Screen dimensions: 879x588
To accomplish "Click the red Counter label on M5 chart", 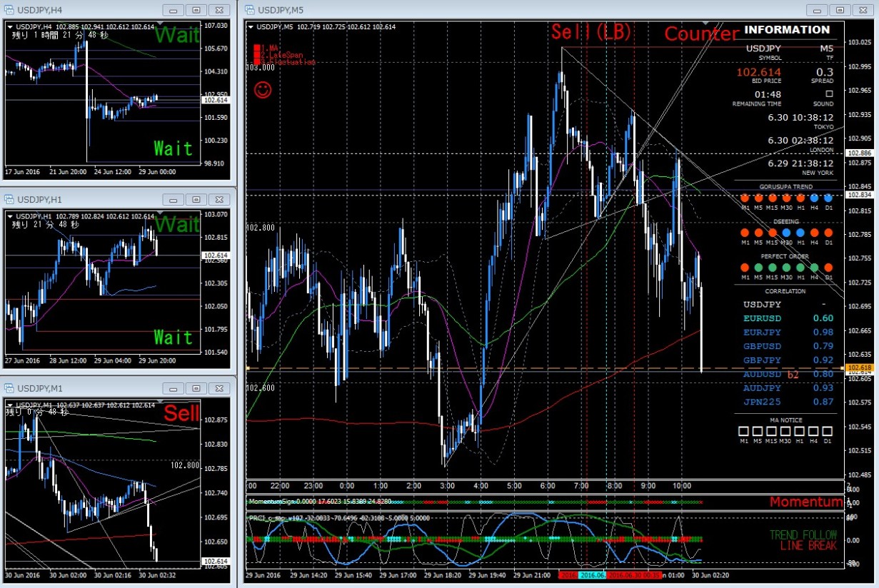I will coord(702,34).
